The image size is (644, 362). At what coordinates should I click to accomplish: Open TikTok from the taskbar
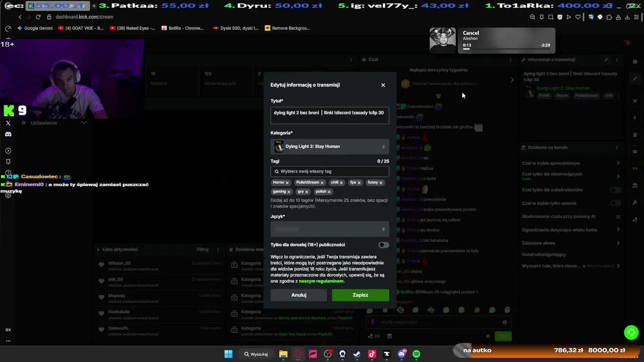(372, 354)
